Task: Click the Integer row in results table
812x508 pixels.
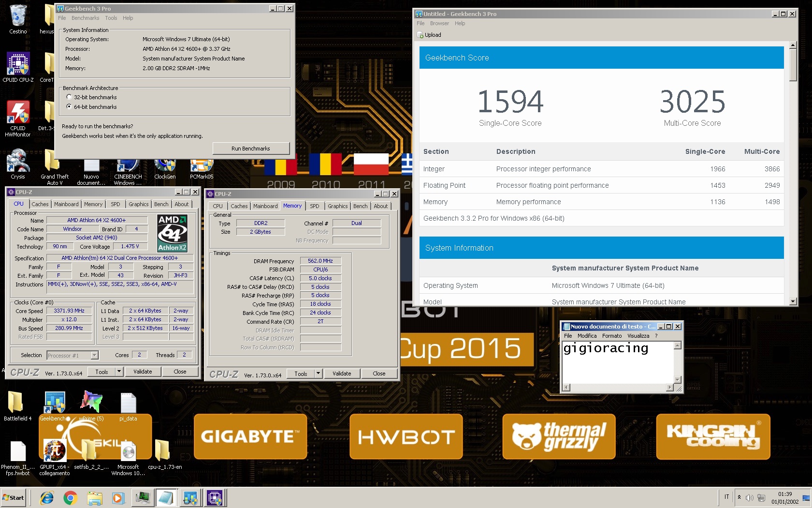Action: coord(602,169)
